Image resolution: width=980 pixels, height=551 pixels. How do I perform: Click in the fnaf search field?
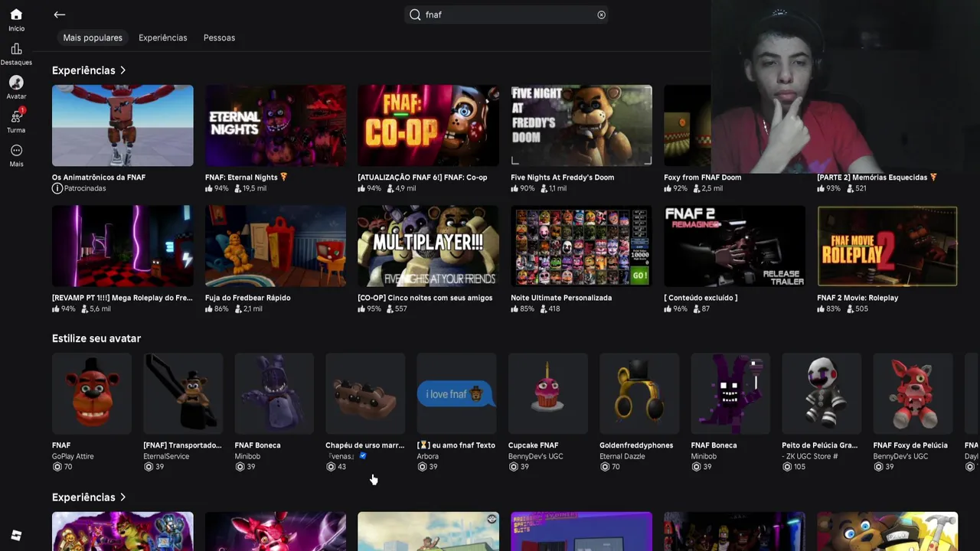tap(507, 15)
